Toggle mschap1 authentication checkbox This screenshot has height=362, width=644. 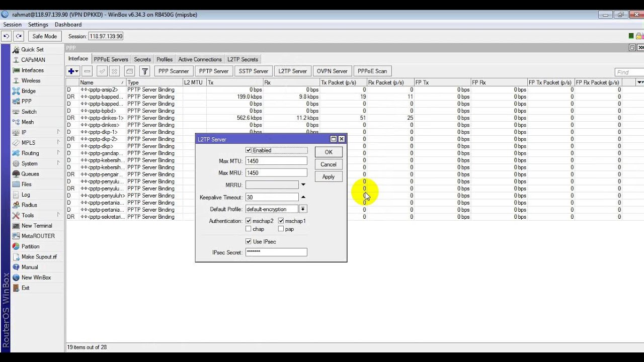tap(281, 221)
